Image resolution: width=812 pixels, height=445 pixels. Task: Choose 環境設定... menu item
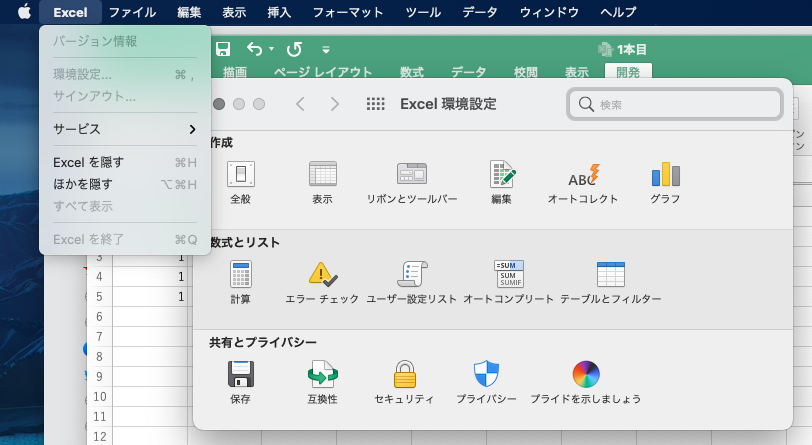tap(125, 75)
